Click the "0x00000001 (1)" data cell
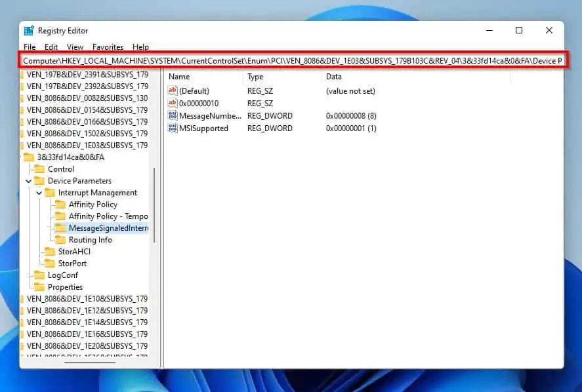The image size is (582, 392). click(351, 128)
